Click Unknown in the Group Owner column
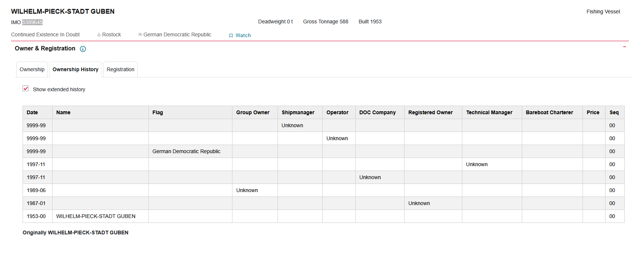644x254 pixels. [247, 190]
